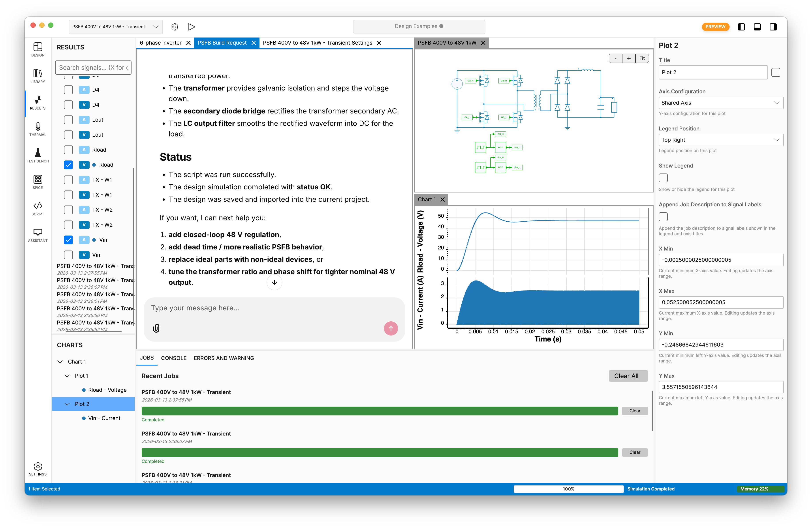The image size is (812, 528).
Task: Send the chat message with the pink arrow
Action: (x=391, y=328)
